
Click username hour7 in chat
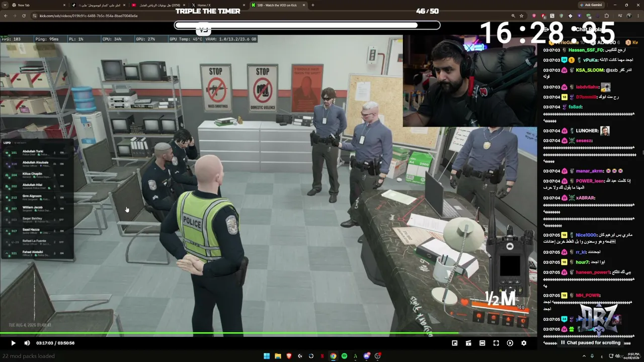[x=583, y=262]
